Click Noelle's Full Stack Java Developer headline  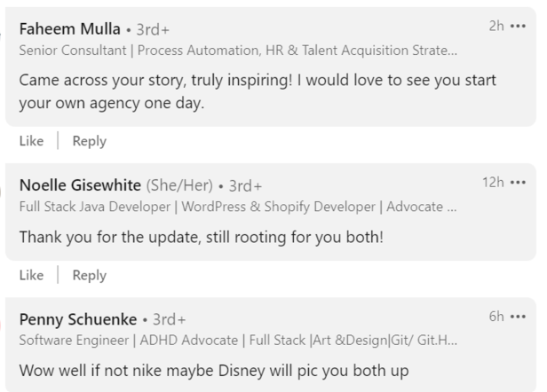(238, 207)
